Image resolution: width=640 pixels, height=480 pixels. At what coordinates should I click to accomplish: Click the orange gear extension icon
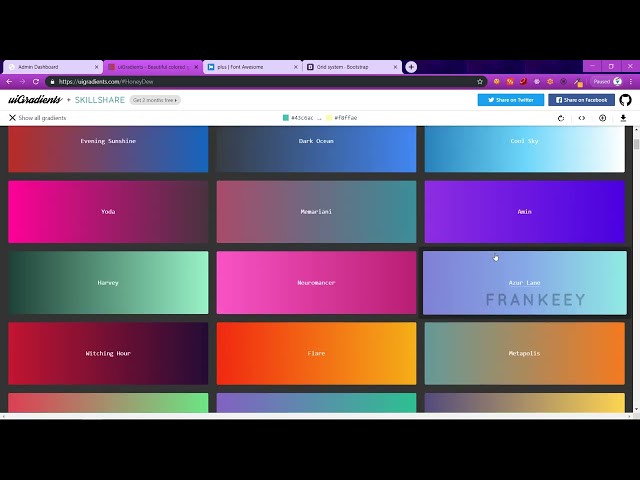point(550,82)
